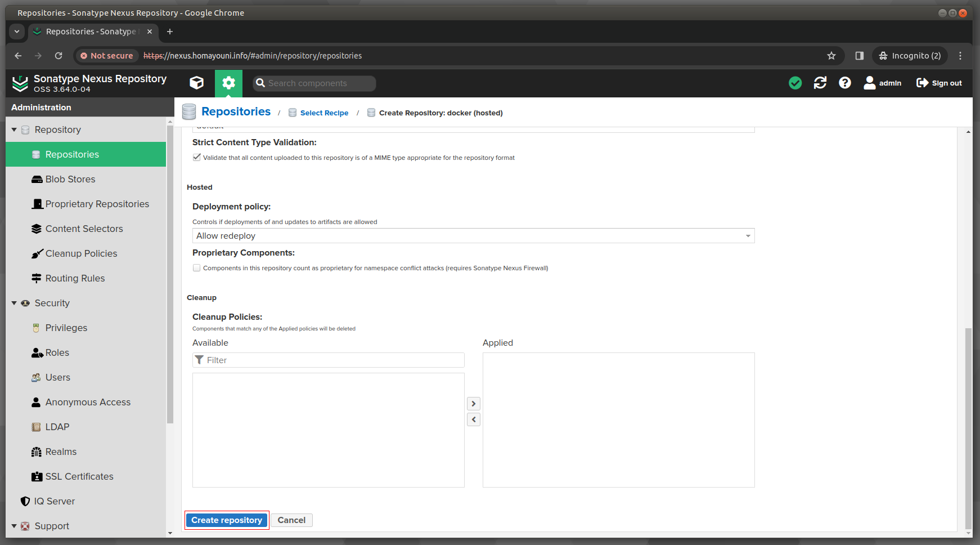Open Routing Rules in the sidebar
The width and height of the screenshot is (980, 545).
86,278
